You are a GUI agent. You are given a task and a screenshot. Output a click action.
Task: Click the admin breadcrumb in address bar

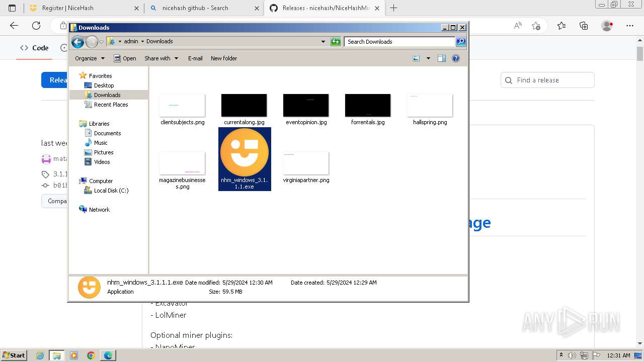(x=131, y=41)
